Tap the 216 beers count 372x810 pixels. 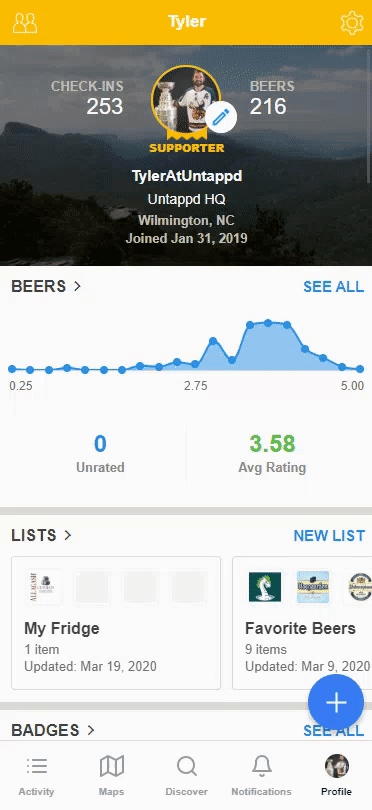coord(268,106)
